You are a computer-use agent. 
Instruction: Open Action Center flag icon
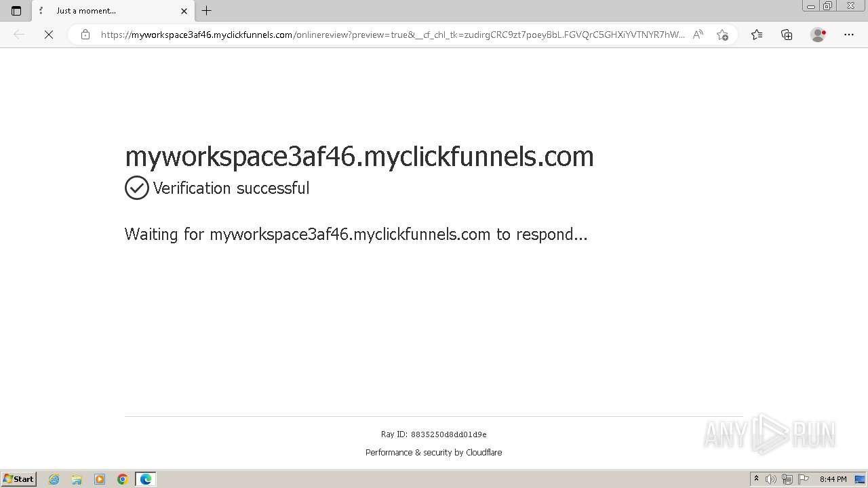(x=804, y=479)
